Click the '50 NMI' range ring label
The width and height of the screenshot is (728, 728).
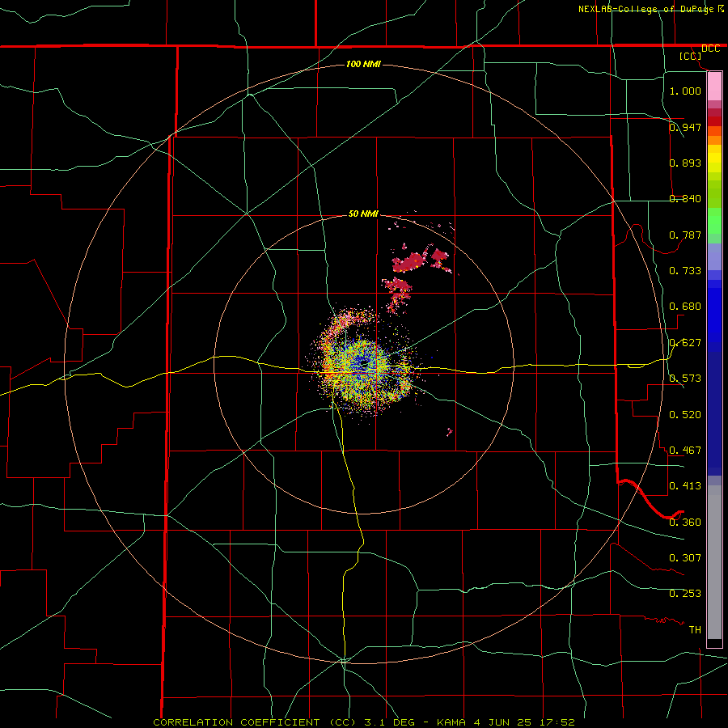(363, 214)
